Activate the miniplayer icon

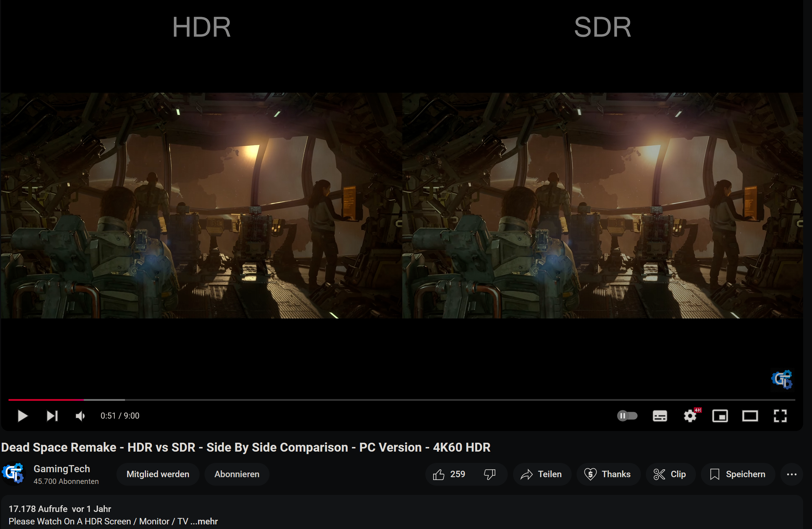click(x=720, y=416)
